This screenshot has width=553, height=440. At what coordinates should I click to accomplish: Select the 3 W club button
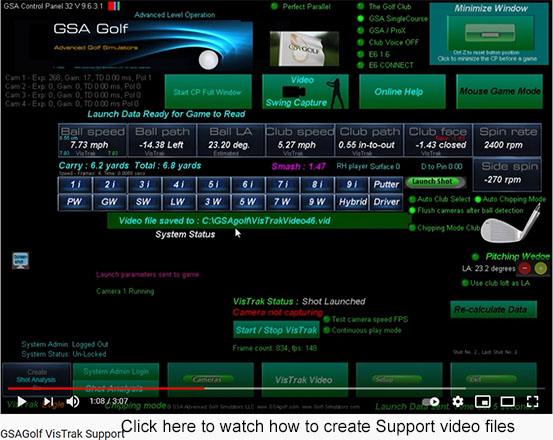[x=213, y=202]
